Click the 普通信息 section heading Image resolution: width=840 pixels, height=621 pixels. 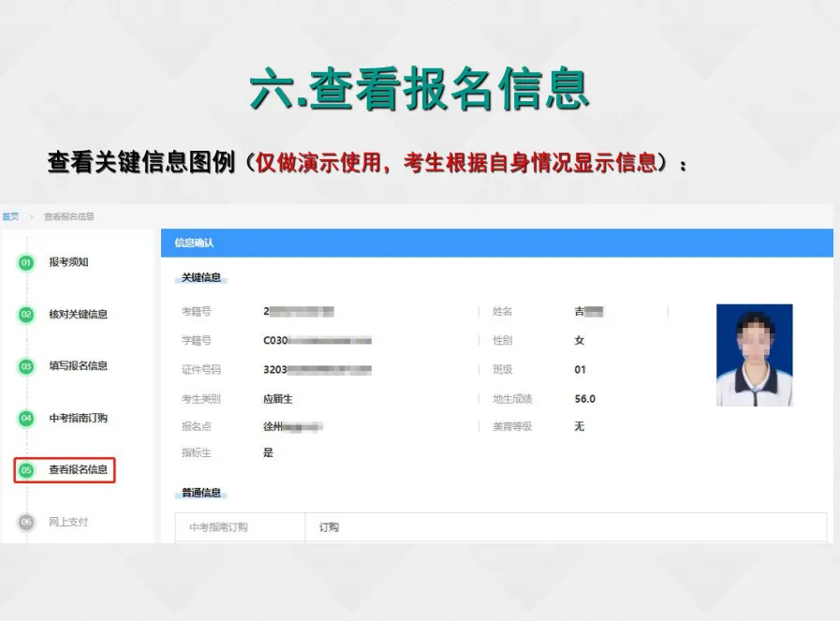(x=202, y=494)
